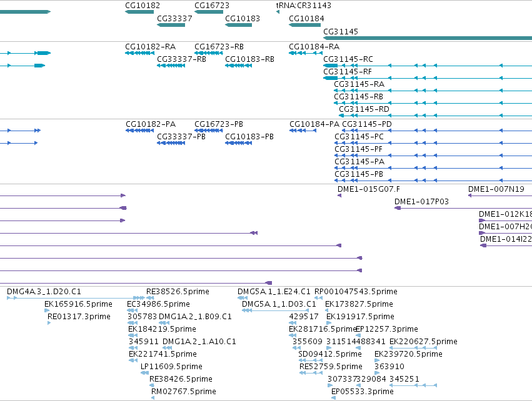Screen dimensions: 532x401
Task: Click protein CG33337-PB
Action: click(171, 144)
